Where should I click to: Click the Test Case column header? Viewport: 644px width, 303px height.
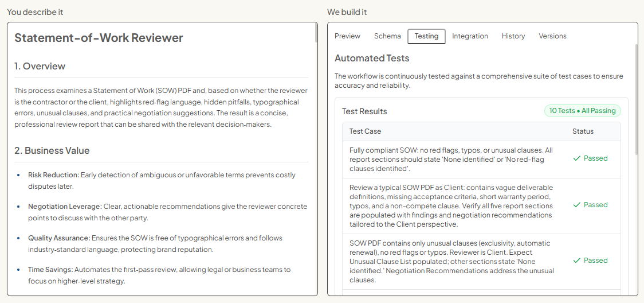point(365,131)
